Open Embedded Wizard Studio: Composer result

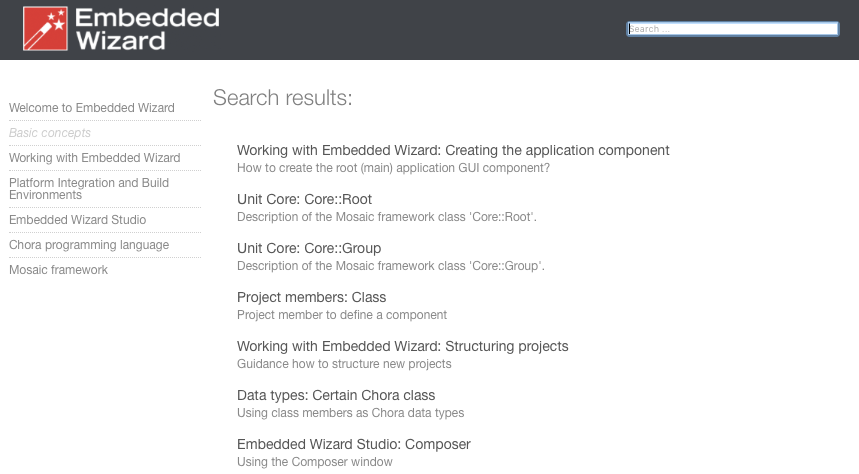coord(353,444)
